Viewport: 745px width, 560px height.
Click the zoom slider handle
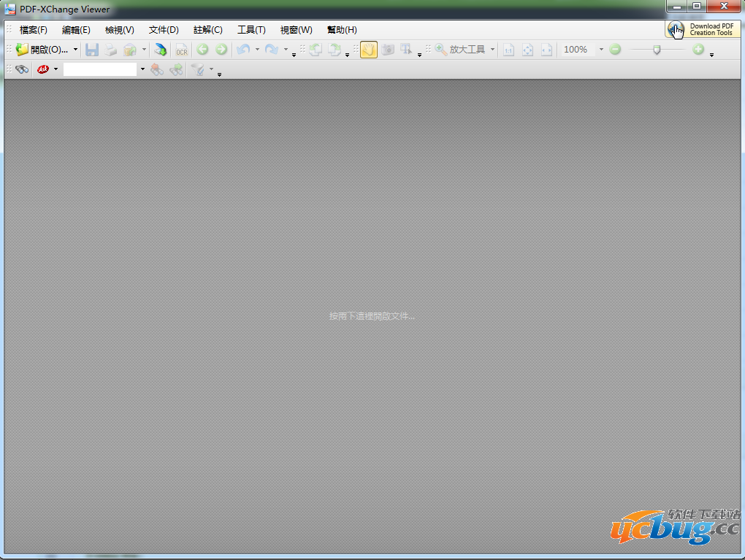click(x=657, y=50)
